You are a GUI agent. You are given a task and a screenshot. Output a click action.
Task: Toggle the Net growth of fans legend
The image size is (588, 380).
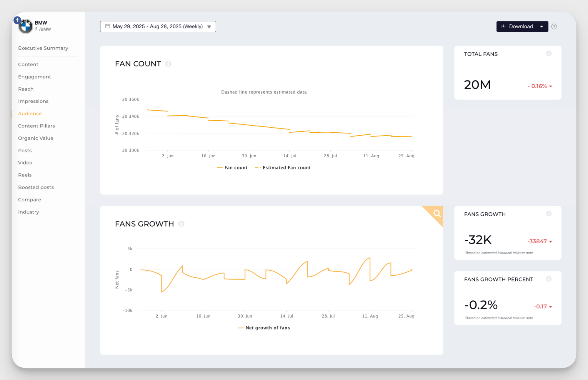click(267, 328)
